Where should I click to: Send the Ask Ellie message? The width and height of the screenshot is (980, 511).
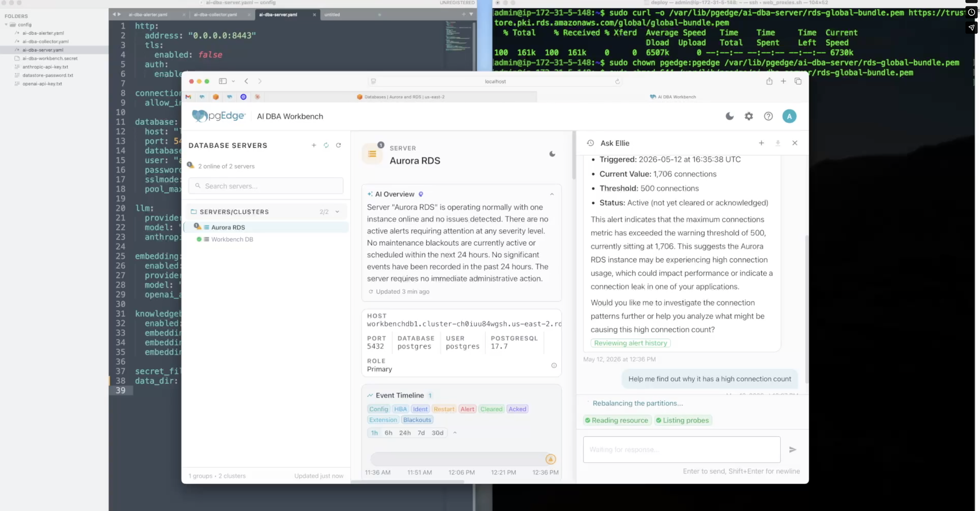(x=793, y=450)
